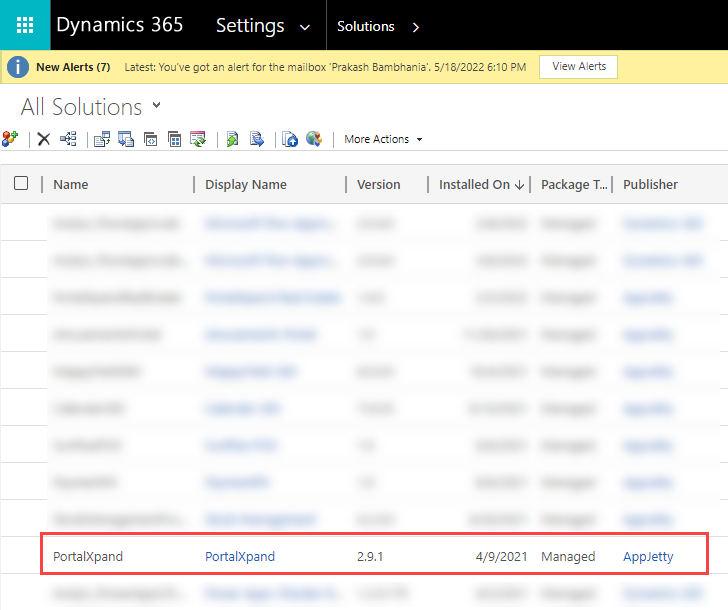Click the New solution icon in toolbar
Image resolution: width=728 pixels, height=610 pixels.
point(10,139)
